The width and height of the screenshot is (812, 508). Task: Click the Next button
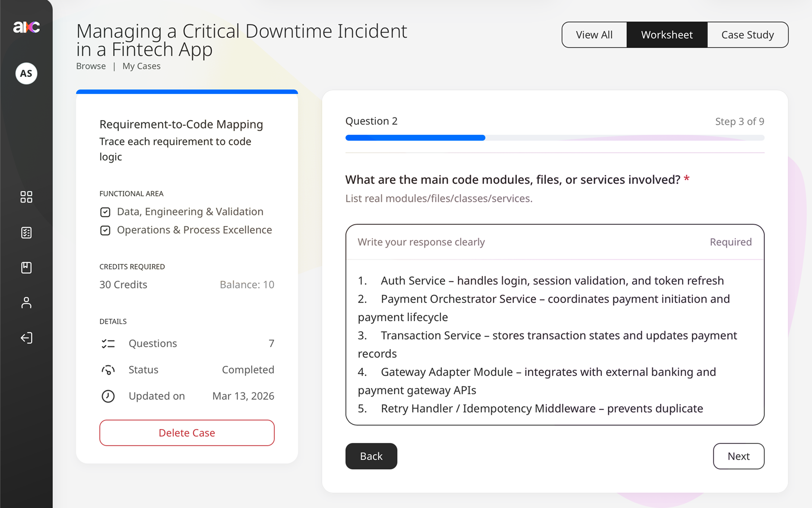[x=738, y=456]
